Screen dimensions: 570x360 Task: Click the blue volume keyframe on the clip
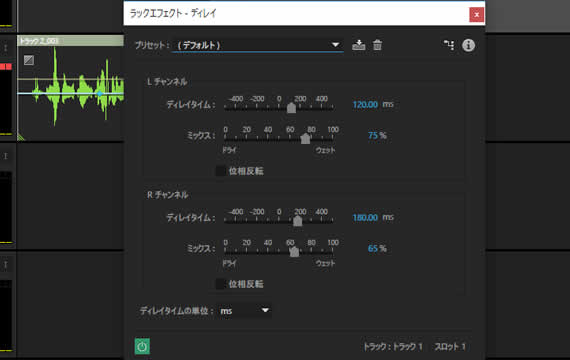point(100,93)
